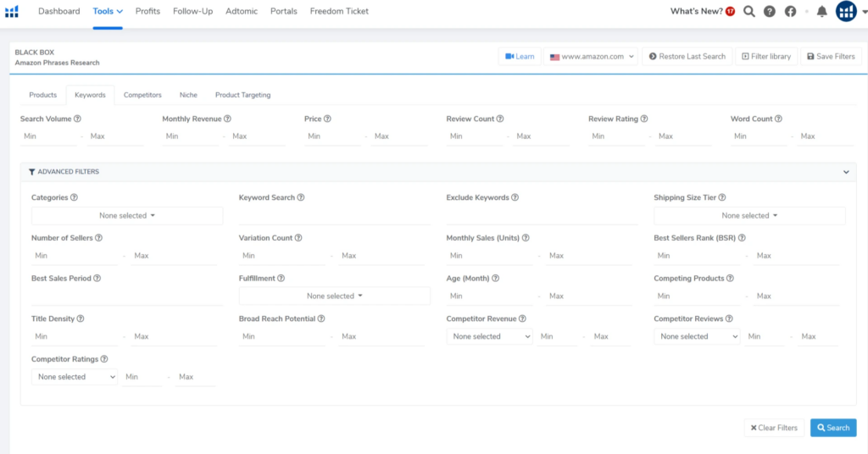Viewport: 868px width, 454px height.
Task: Click the Broad Reach Potential help icon
Action: pos(321,318)
